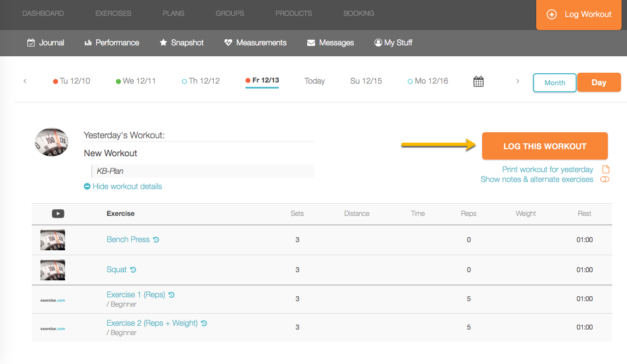Switch to Month view

[x=555, y=83]
